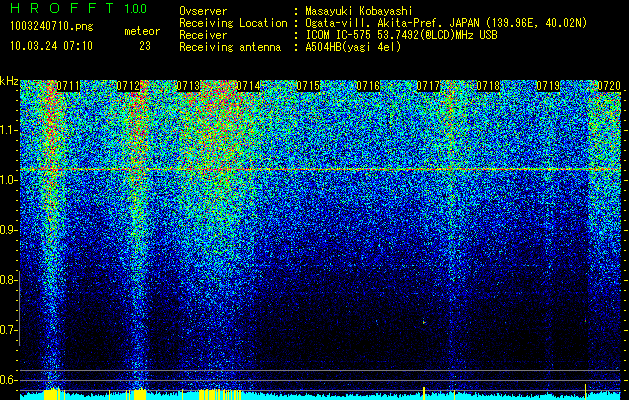
Task: Click the 0.9 frequency axis label
Action: [x=8, y=230]
